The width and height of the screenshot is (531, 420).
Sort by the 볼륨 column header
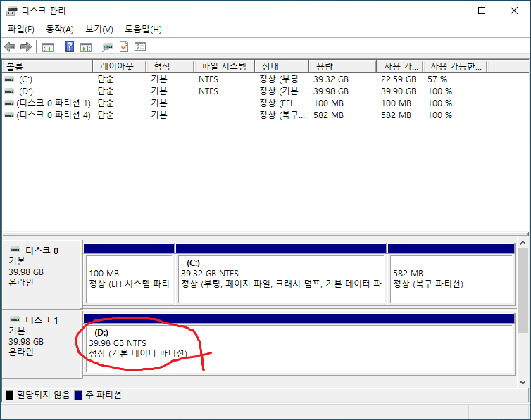(x=47, y=66)
